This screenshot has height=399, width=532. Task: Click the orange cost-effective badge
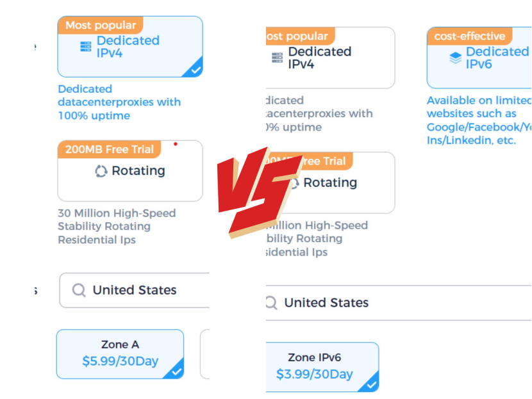point(469,37)
